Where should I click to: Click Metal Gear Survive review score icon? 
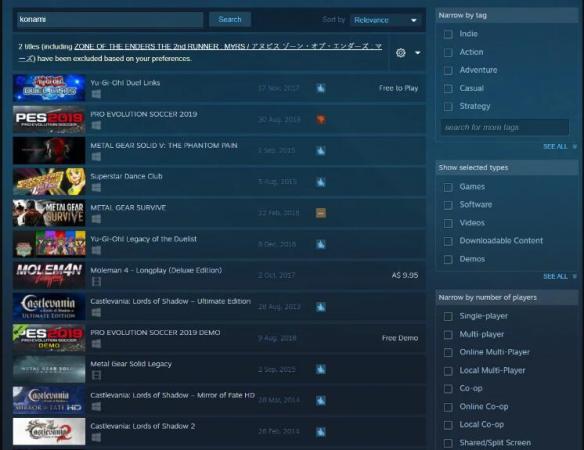point(321,213)
